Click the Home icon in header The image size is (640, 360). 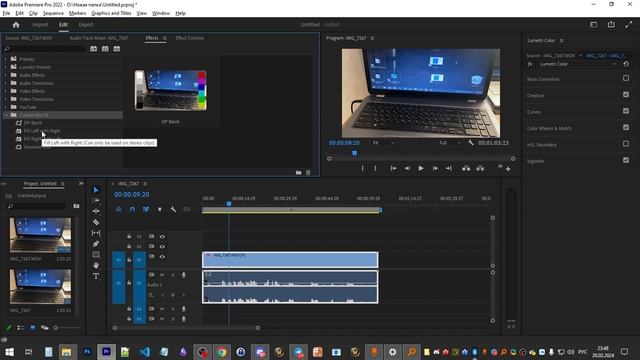[x=16, y=25]
